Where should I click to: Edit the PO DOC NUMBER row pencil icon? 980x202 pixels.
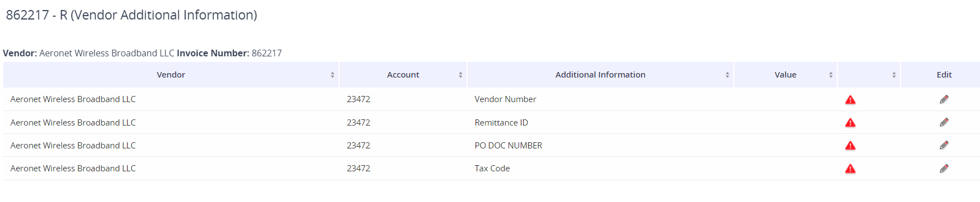(x=944, y=145)
